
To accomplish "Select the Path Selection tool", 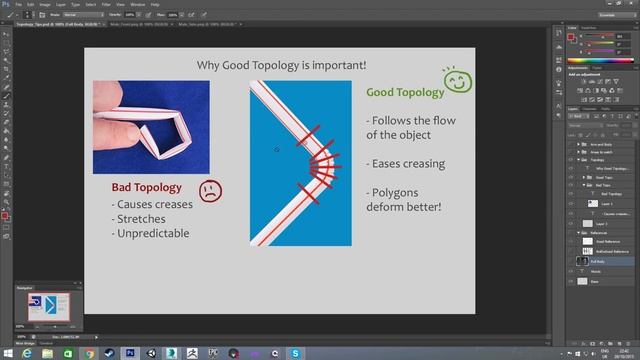I will pos(6,176).
